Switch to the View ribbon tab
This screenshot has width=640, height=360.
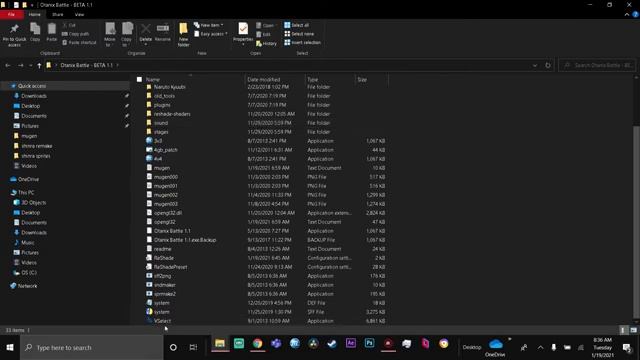(x=79, y=14)
